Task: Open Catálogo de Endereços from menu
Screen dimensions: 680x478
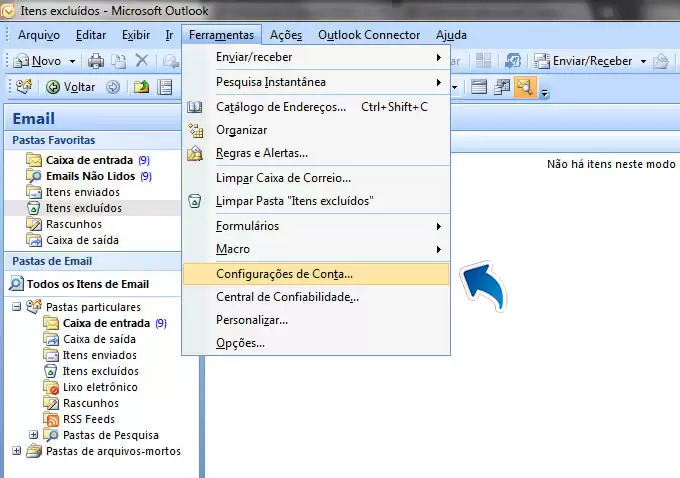Action: [316, 107]
